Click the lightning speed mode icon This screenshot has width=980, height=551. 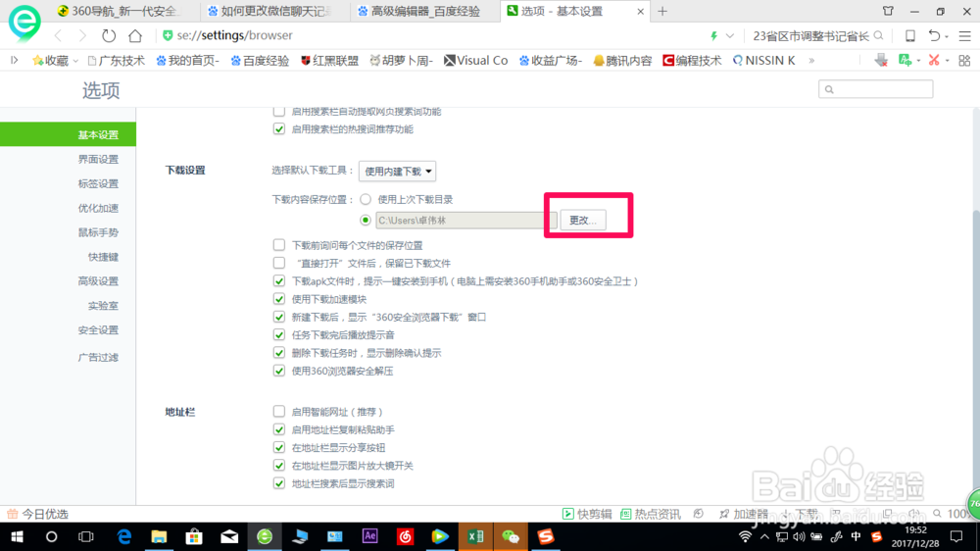tap(713, 35)
